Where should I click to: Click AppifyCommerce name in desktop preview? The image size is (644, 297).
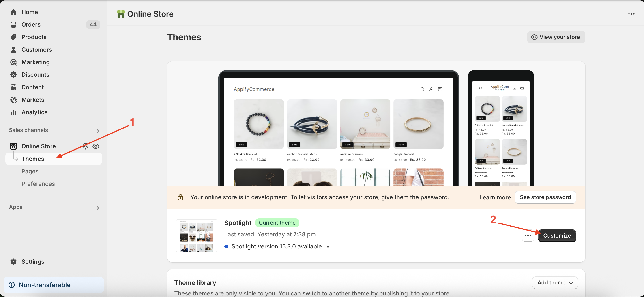254,89
